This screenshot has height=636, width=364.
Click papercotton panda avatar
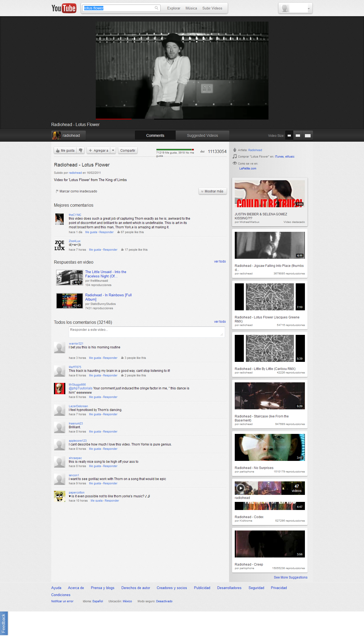pos(59,496)
